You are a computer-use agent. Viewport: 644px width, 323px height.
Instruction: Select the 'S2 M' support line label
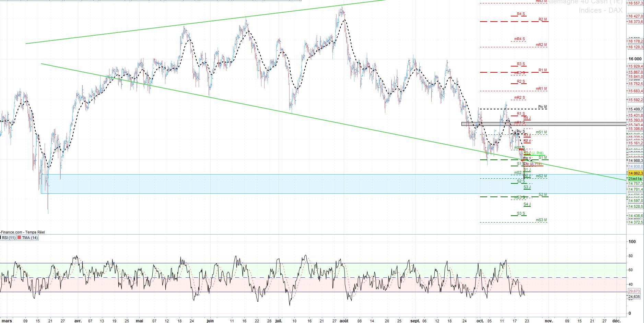[x=542, y=194]
